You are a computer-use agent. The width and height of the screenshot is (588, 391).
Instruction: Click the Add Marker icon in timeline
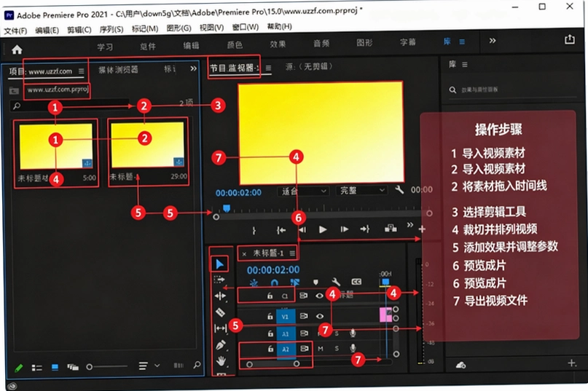315,282
